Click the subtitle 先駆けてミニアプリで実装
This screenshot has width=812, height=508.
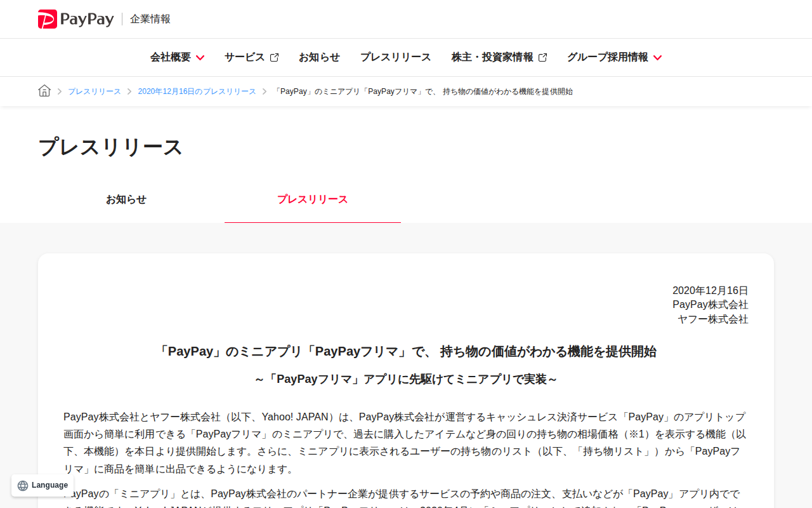(x=406, y=379)
